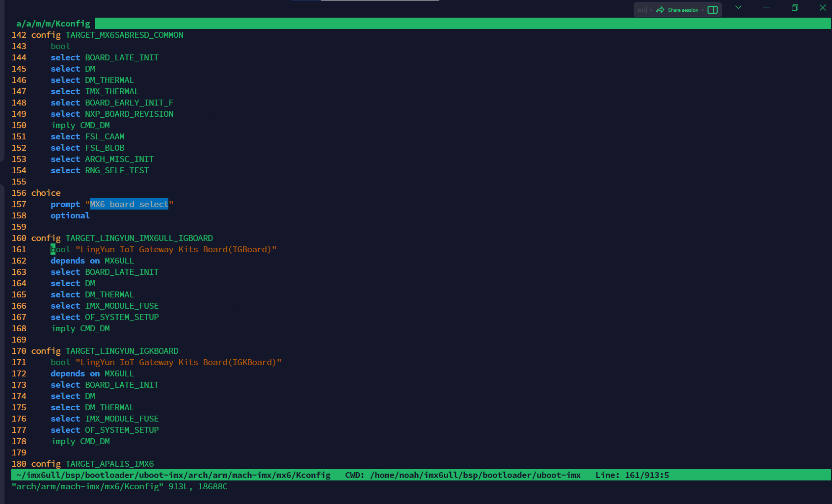Click the string "LingYun IoT Gateway Kits Board(IGKBoard)"
The height and width of the screenshot is (504, 832).
point(178,362)
